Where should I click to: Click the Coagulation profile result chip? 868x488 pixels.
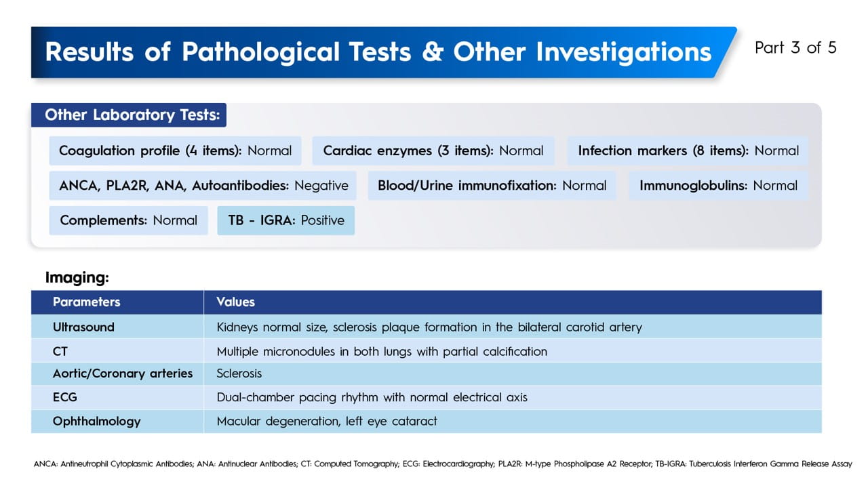tap(175, 150)
